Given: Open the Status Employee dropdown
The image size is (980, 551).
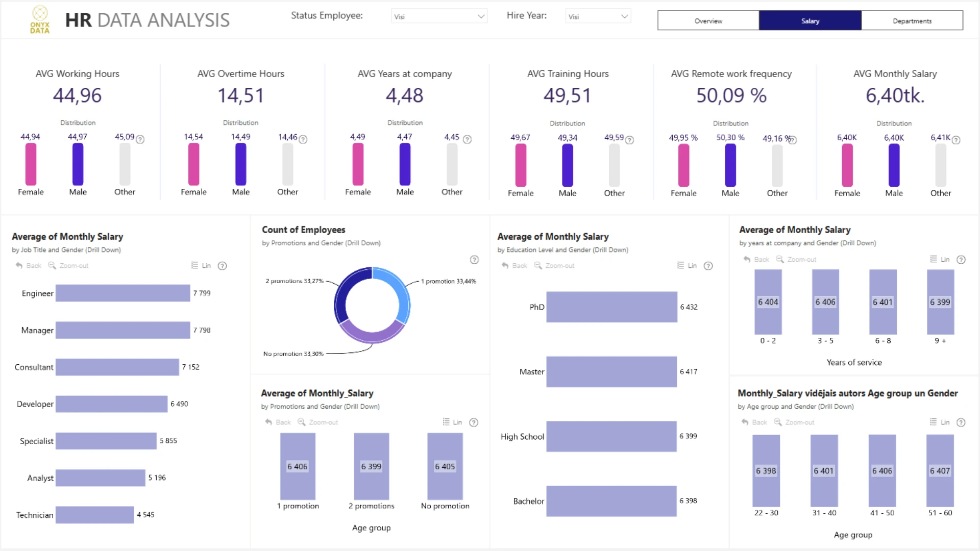Looking at the screenshot, I should [x=439, y=16].
